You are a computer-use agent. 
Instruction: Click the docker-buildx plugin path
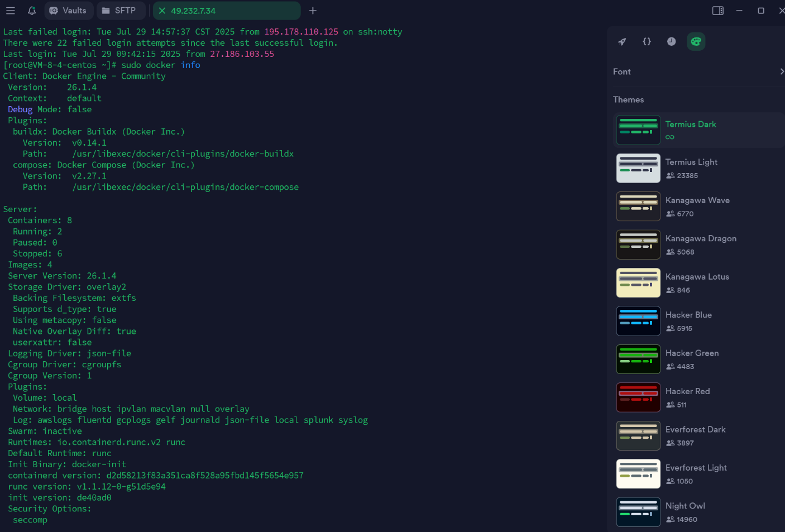pyautogui.click(x=183, y=154)
